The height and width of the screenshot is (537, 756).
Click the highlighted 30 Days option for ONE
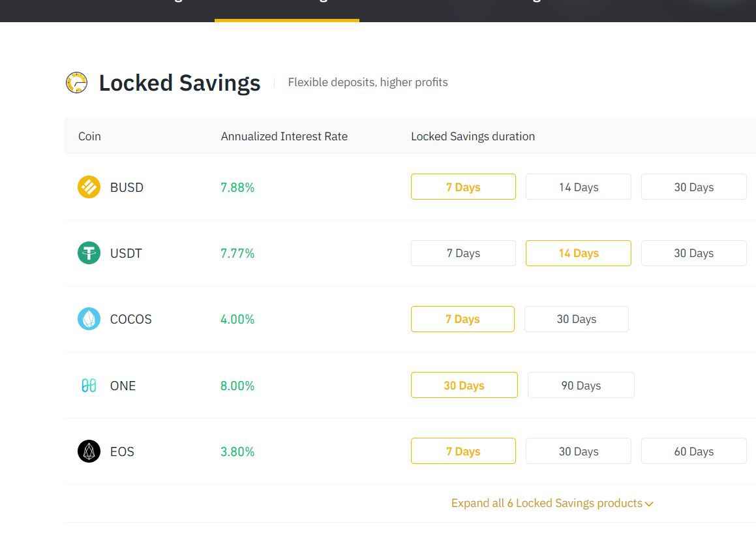click(464, 385)
